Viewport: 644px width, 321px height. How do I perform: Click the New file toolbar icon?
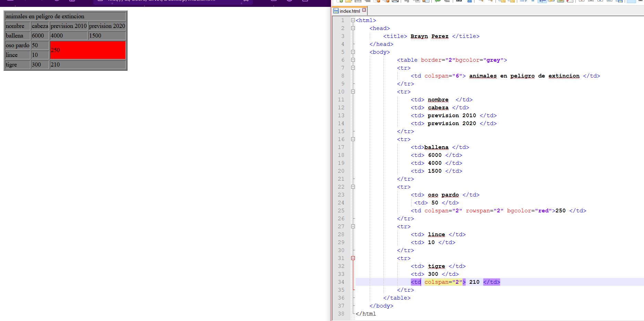[x=340, y=1]
